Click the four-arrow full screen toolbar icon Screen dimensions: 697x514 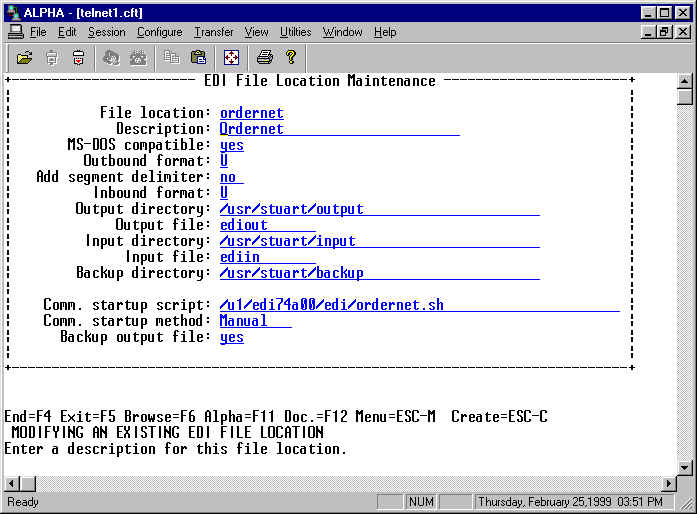(230, 57)
